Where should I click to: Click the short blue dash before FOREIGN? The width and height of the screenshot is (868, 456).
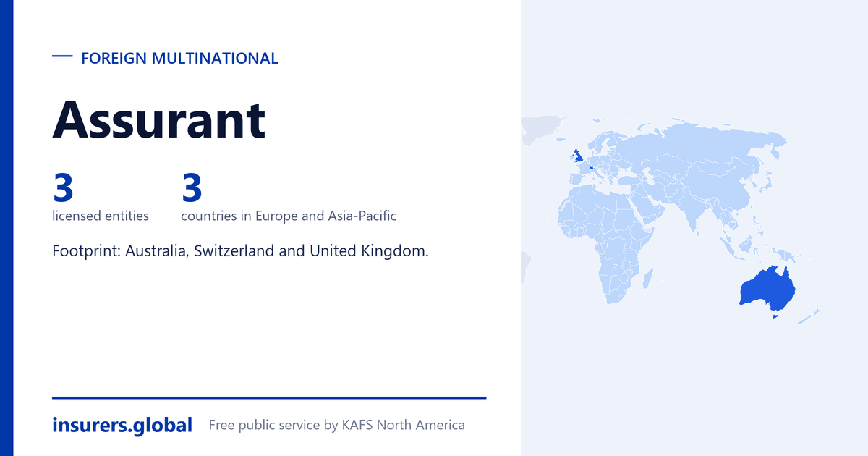[x=62, y=56]
